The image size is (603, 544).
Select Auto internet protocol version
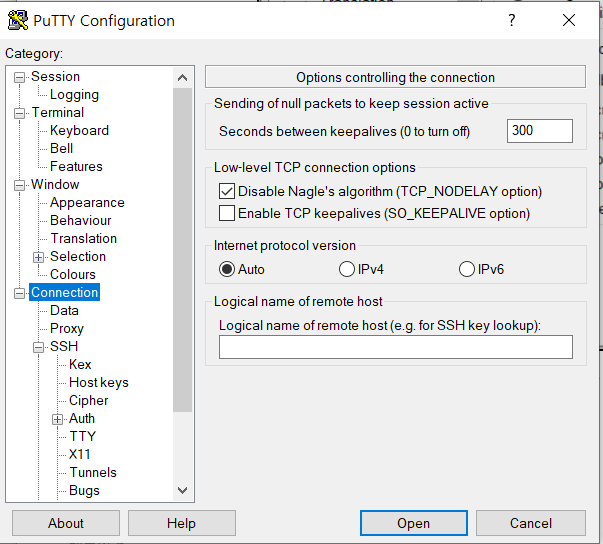click(x=227, y=269)
